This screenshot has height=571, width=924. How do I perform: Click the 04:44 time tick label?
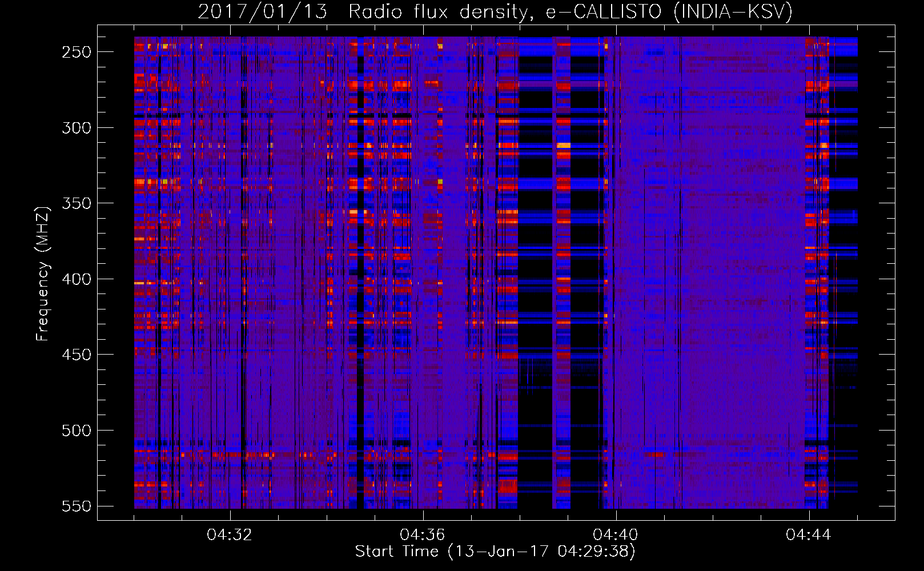(x=809, y=535)
